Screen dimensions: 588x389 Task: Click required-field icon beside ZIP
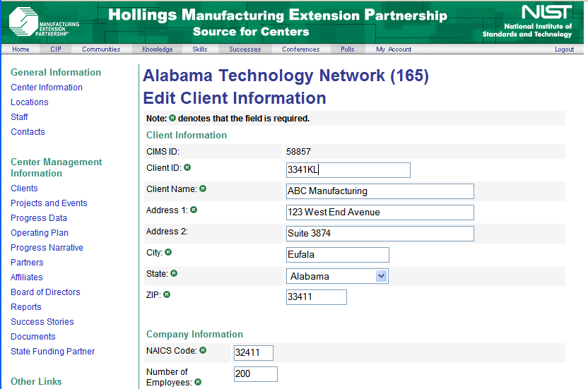[167, 294]
